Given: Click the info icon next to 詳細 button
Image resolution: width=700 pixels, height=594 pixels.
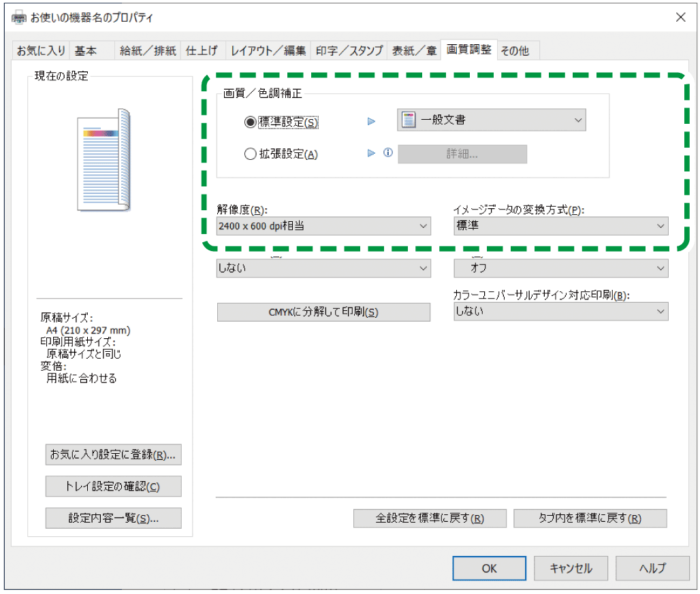Looking at the screenshot, I should (387, 154).
